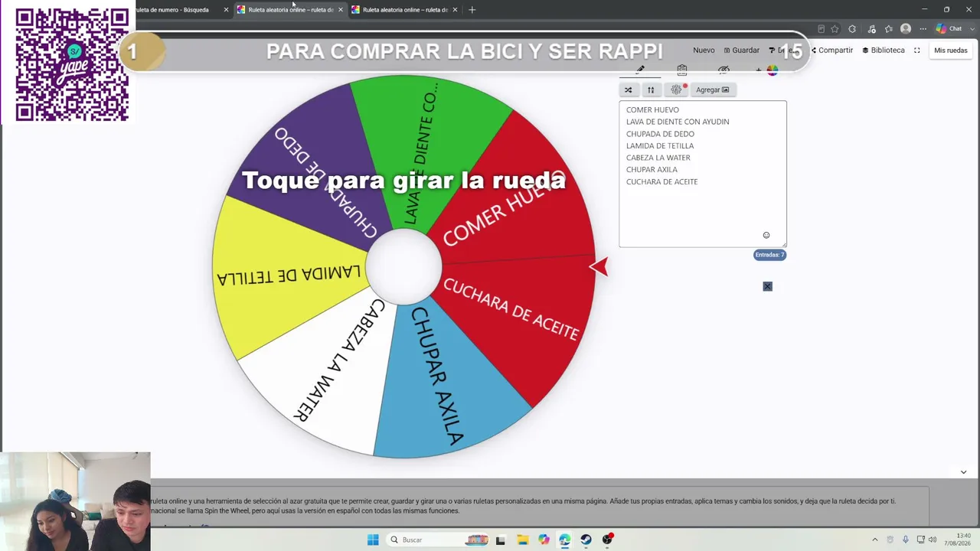This screenshot has height=551, width=980.
Task: Open the emoji picker in entries box
Action: 766,235
